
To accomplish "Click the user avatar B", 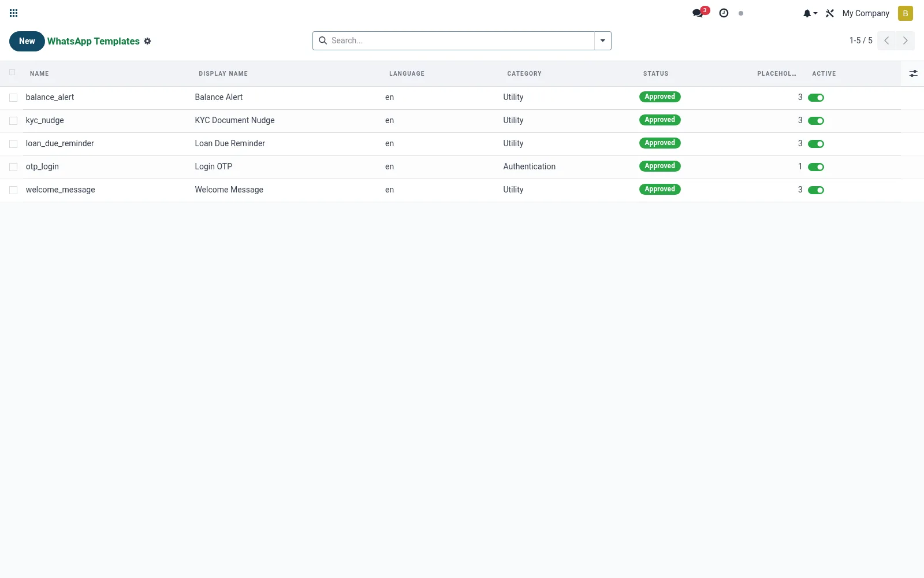I will (906, 13).
